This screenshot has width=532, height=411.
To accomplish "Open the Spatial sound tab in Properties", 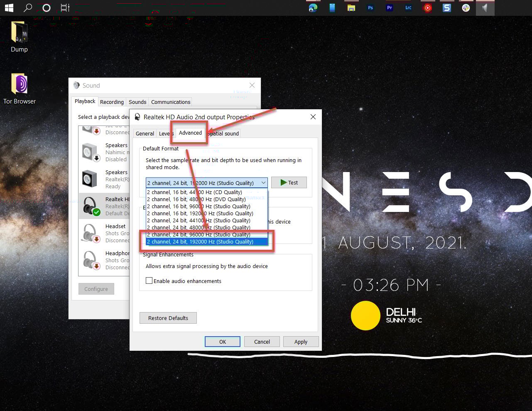I will pos(223,134).
